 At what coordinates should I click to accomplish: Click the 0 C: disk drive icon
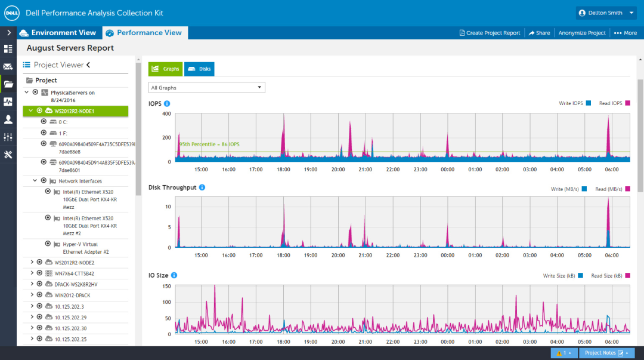tap(53, 122)
